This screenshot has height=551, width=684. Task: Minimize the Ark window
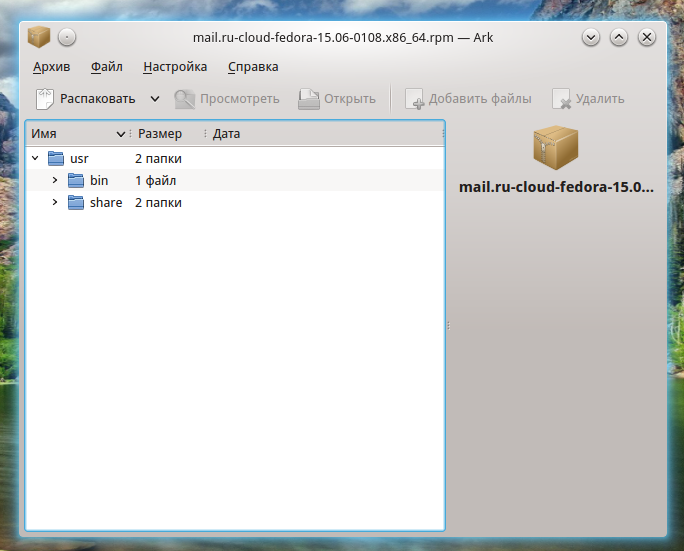591,38
